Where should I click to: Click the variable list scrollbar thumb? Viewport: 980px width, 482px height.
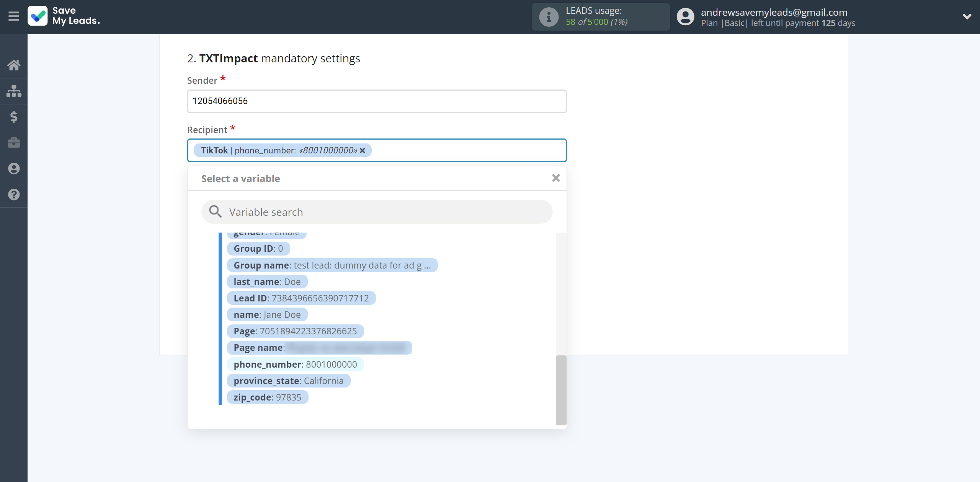(561, 390)
